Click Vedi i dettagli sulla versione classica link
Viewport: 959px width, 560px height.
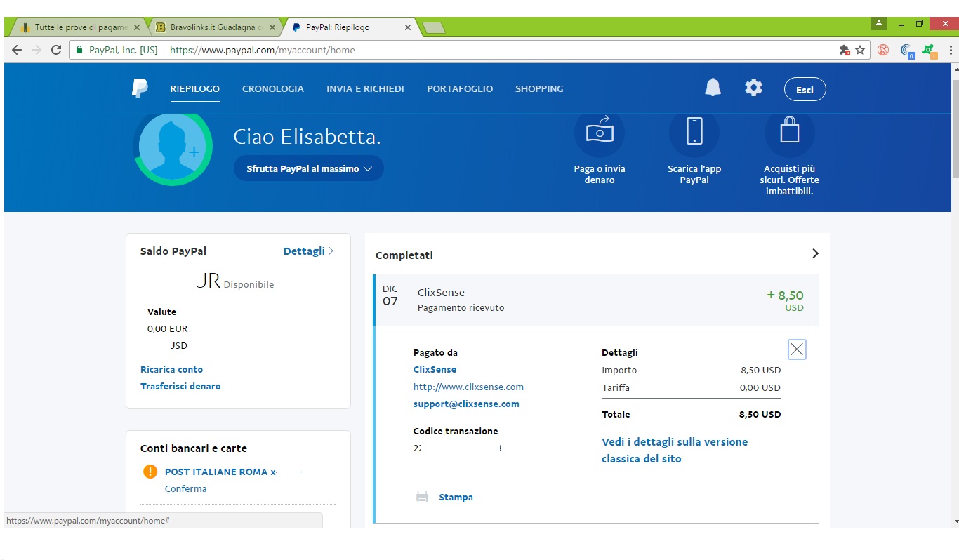(675, 450)
